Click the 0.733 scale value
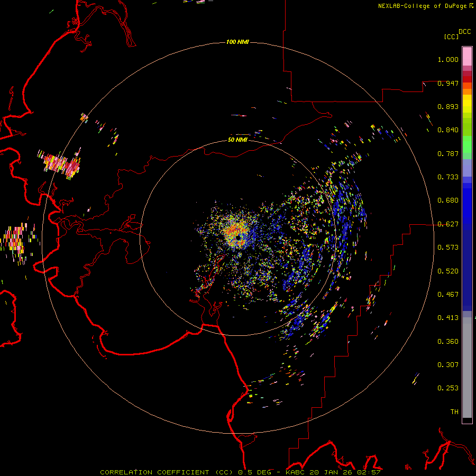Image resolution: width=476 pixels, height=476 pixels. click(448, 177)
